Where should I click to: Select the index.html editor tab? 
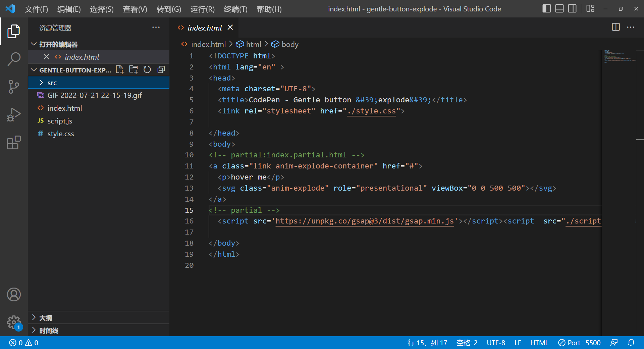[205, 28]
